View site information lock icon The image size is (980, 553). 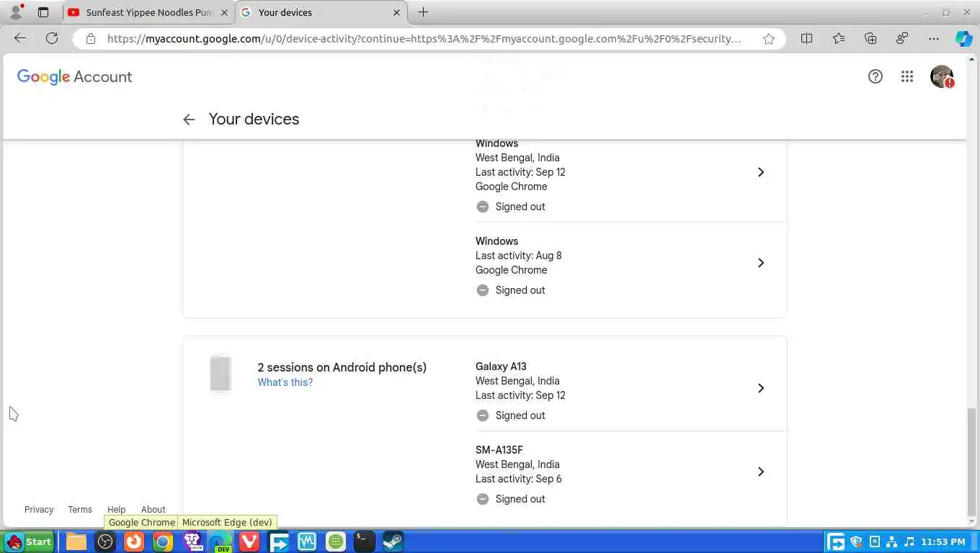point(90,39)
